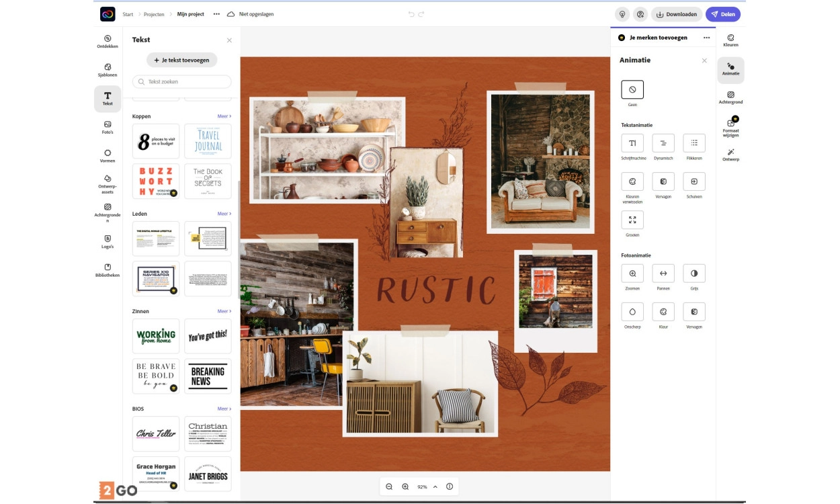Click the undo arrow icon

click(x=411, y=14)
